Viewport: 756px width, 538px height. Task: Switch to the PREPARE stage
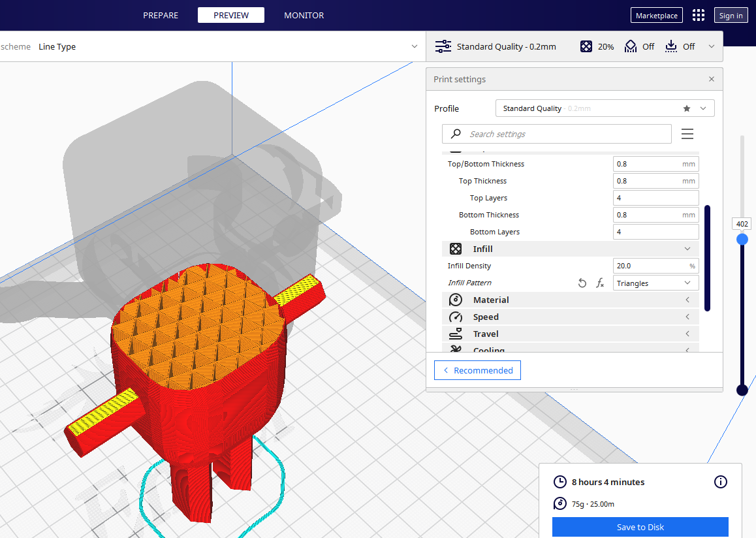(161, 16)
